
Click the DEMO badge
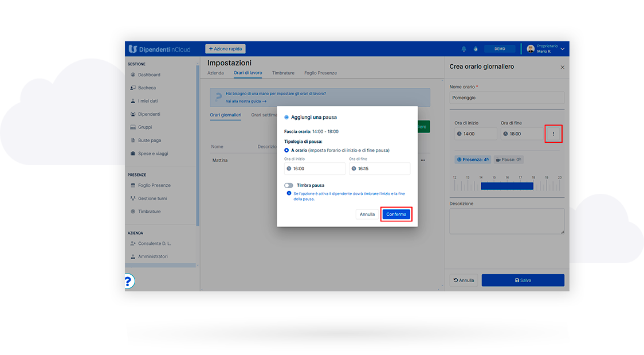pos(500,49)
